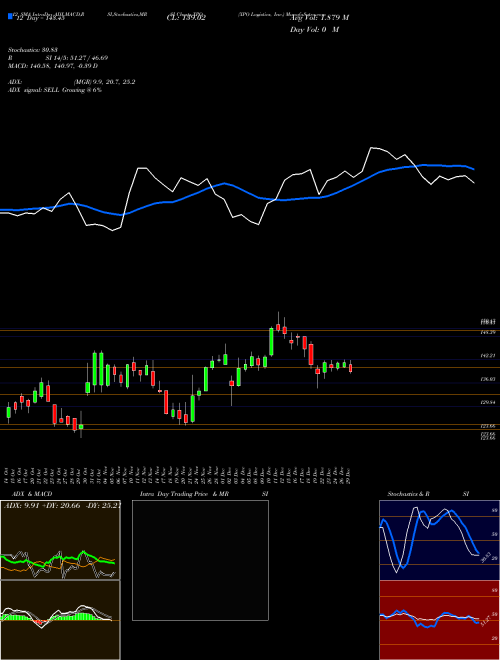Click the 142.23 price axis label
The image size is (500, 660).
click(489, 356)
